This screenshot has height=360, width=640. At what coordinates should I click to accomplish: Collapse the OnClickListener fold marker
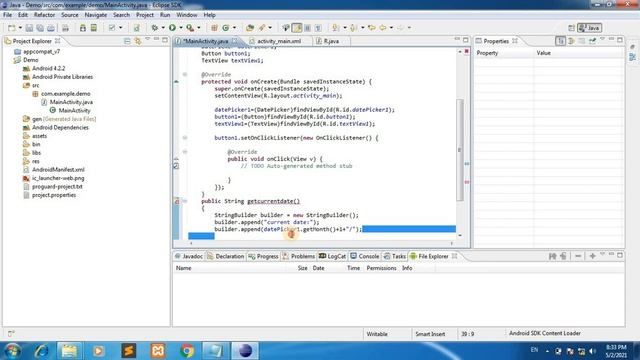tap(185, 138)
